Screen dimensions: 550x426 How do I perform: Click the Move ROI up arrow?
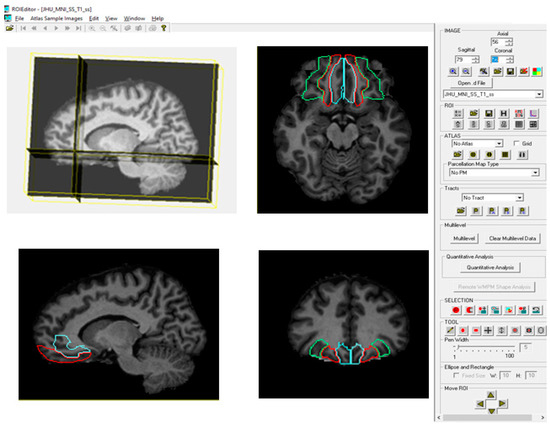[491, 395]
